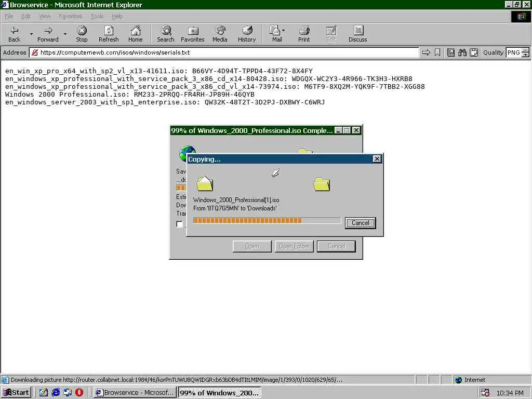This screenshot has height=399, width=532.
Task: Click the Windows logo throbber
Action: click(x=521, y=16)
